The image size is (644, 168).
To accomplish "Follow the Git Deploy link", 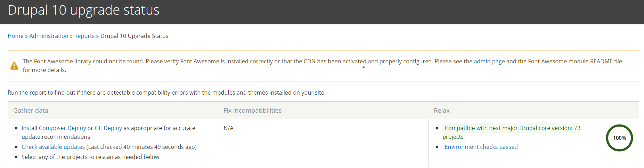I will tap(108, 128).
